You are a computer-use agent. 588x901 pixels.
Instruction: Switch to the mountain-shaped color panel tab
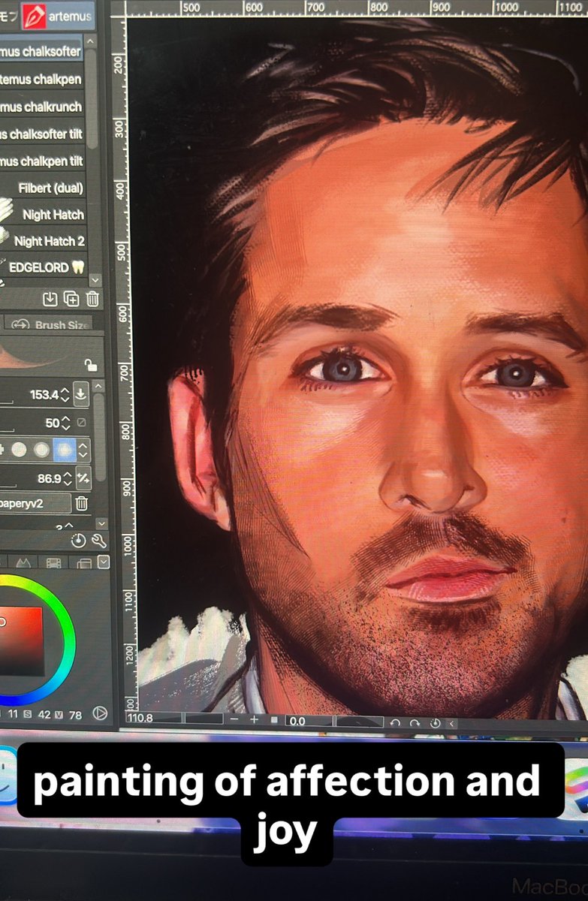coord(23,562)
